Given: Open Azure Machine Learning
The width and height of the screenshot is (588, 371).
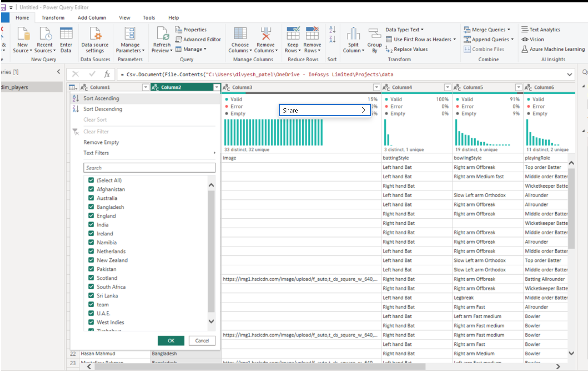Looking at the screenshot, I should (x=553, y=49).
